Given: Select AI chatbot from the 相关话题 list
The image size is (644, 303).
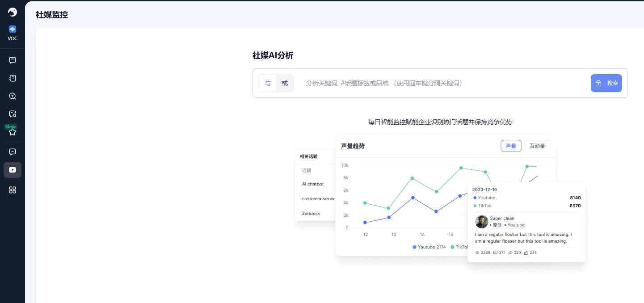Looking at the screenshot, I should pyautogui.click(x=312, y=184).
